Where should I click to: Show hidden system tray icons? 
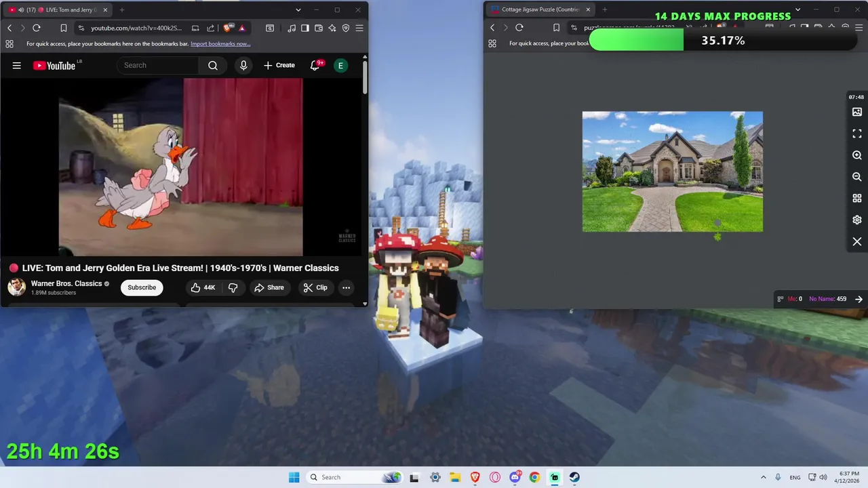coord(764,477)
